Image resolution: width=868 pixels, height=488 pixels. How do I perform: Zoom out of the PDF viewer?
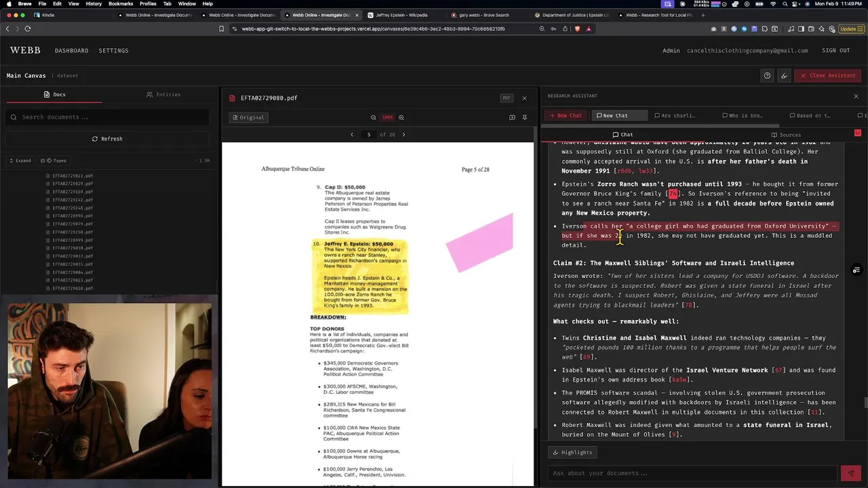coord(373,117)
